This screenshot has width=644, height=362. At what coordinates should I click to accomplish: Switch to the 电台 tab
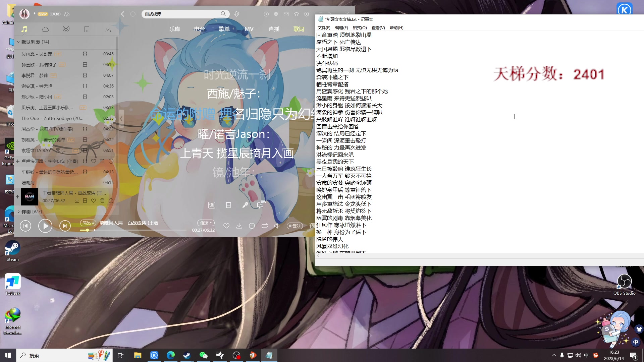pyautogui.click(x=199, y=29)
